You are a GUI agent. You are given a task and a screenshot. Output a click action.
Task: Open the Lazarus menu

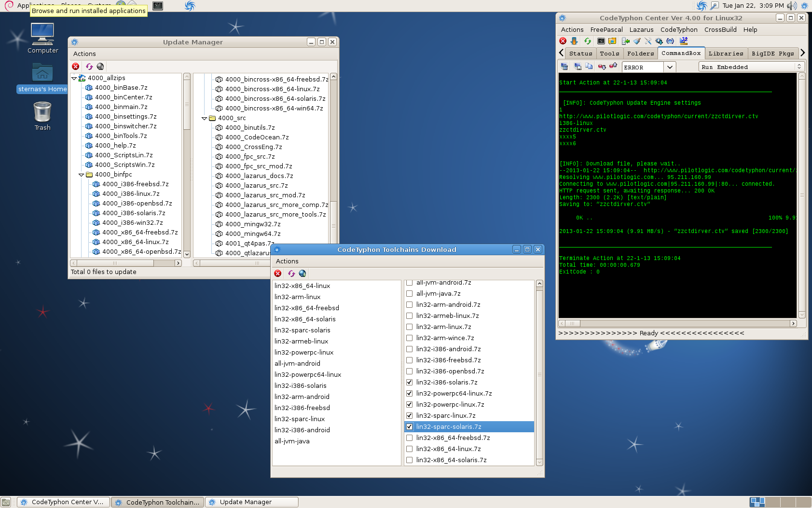pyautogui.click(x=641, y=29)
